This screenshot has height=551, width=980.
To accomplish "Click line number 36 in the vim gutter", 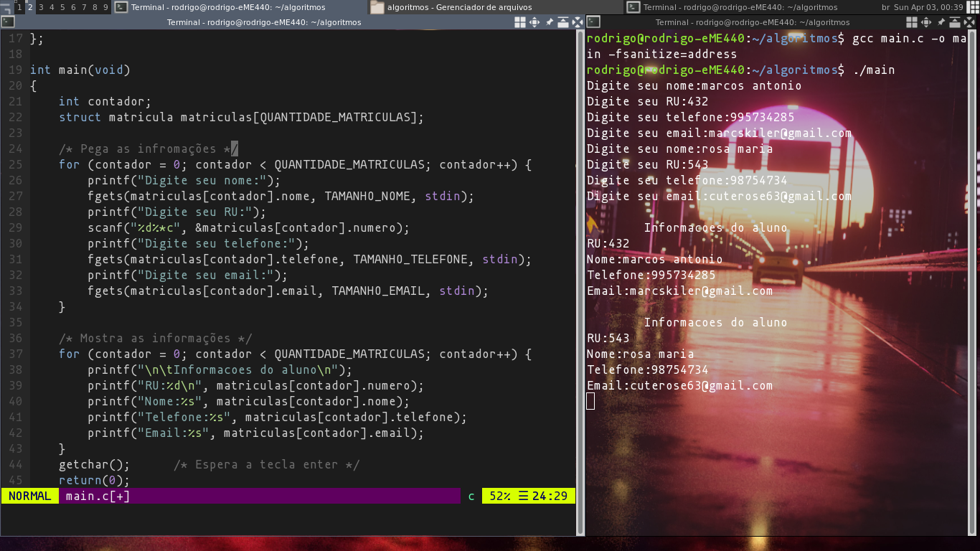I will (x=15, y=339).
